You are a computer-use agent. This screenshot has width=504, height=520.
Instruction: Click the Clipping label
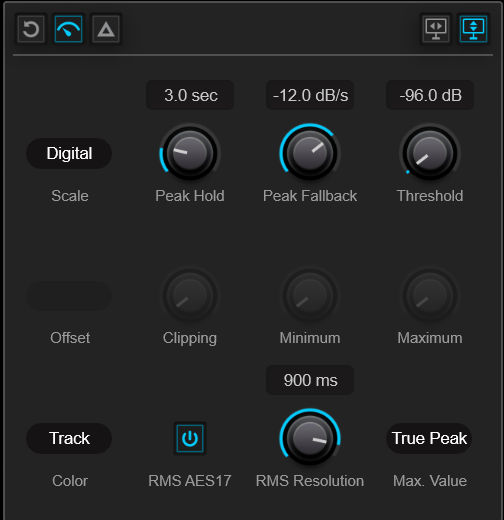(190, 339)
